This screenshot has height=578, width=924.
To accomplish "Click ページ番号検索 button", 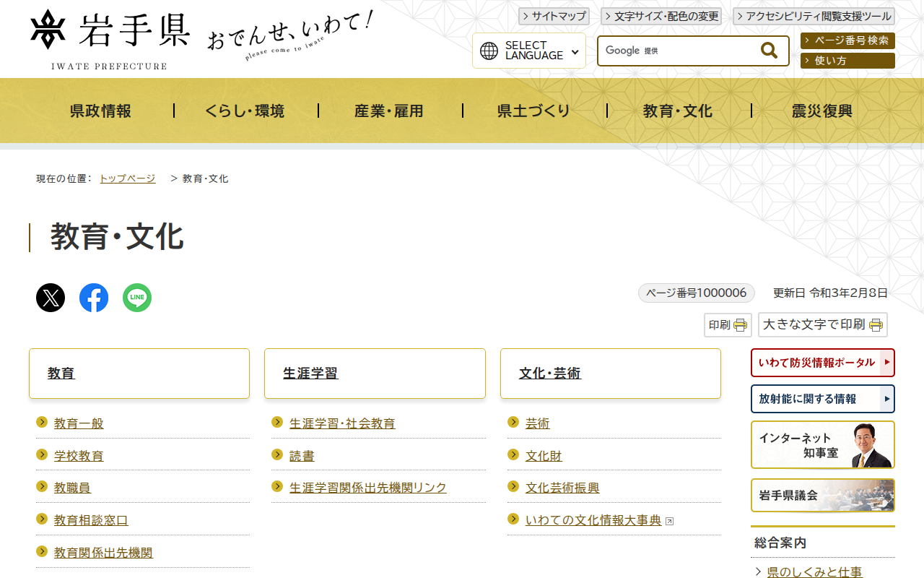I will [x=847, y=40].
